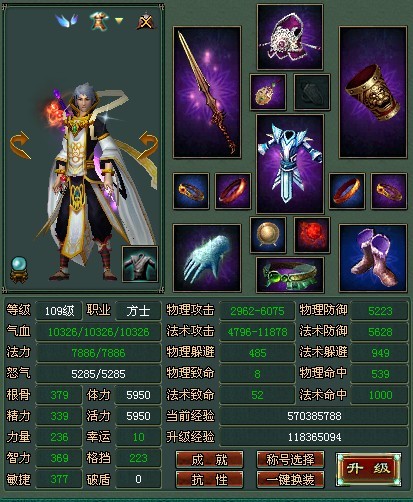Viewport: 413px width, 502px height.
Task: Rotate character with left golden arrow
Action: tap(20, 145)
